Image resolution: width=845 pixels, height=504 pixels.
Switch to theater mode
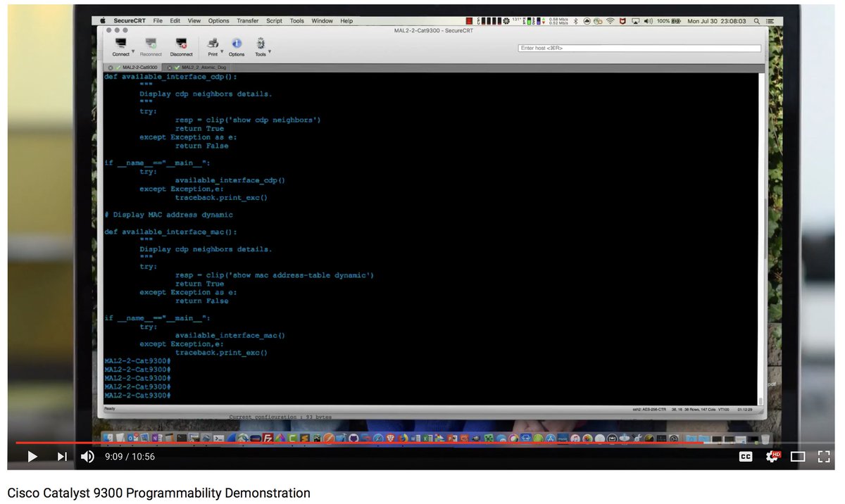pyautogui.click(x=798, y=457)
